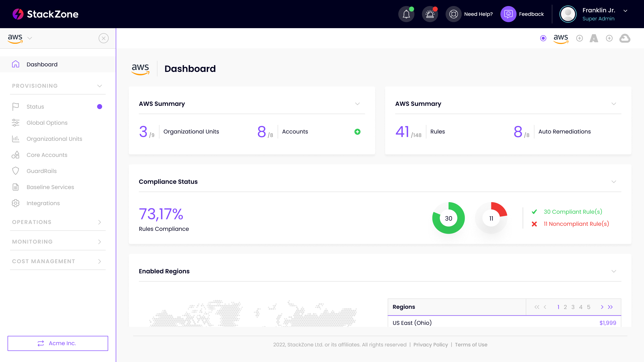This screenshot has width=644, height=362.
Task: Open the Privacy Policy link
Action: (431, 345)
